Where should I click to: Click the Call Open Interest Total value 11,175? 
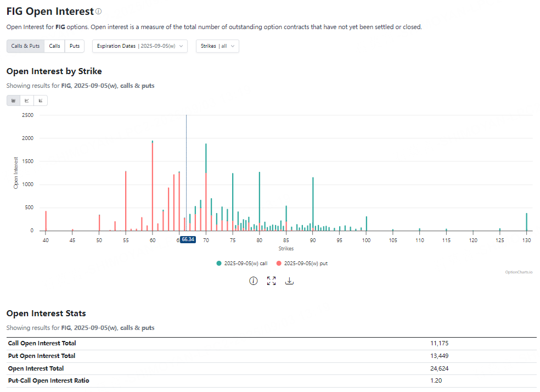(x=440, y=344)
